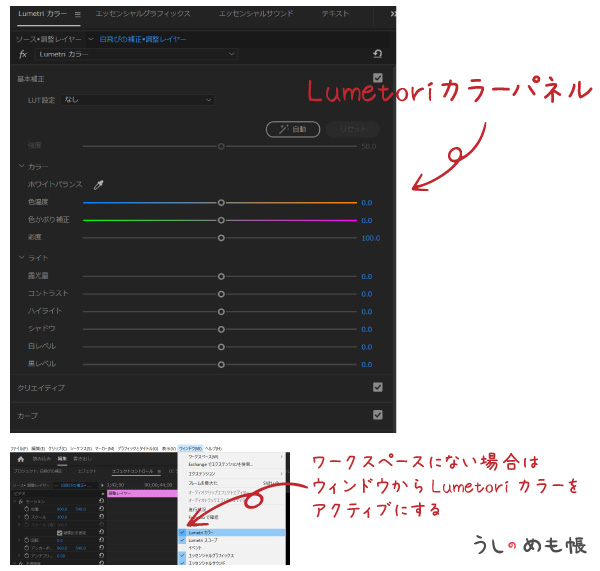Click the panel overflow chevron beside the テキスト tab
Viewport: 600px width, 571px height.
[393, 14]
